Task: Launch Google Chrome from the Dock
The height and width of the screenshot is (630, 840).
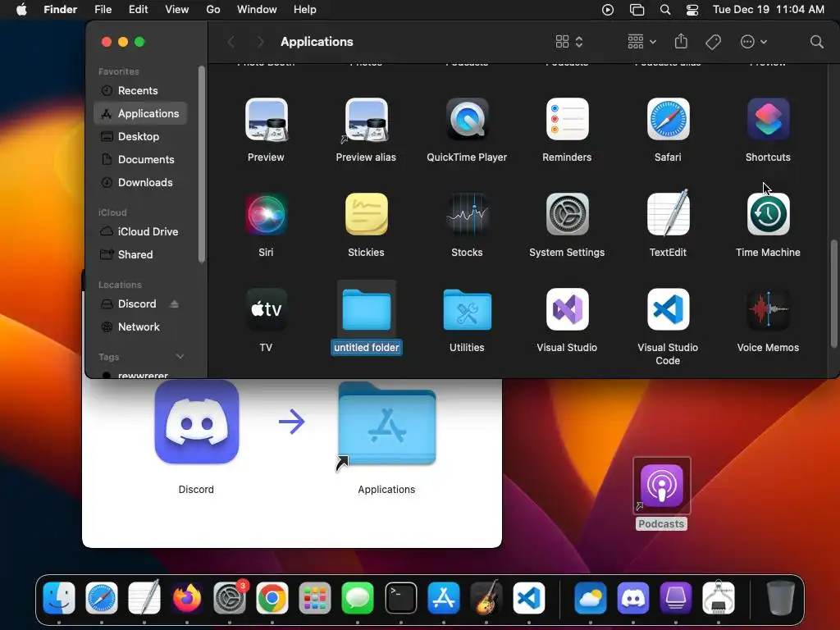Action: click(x=272, y=598)
